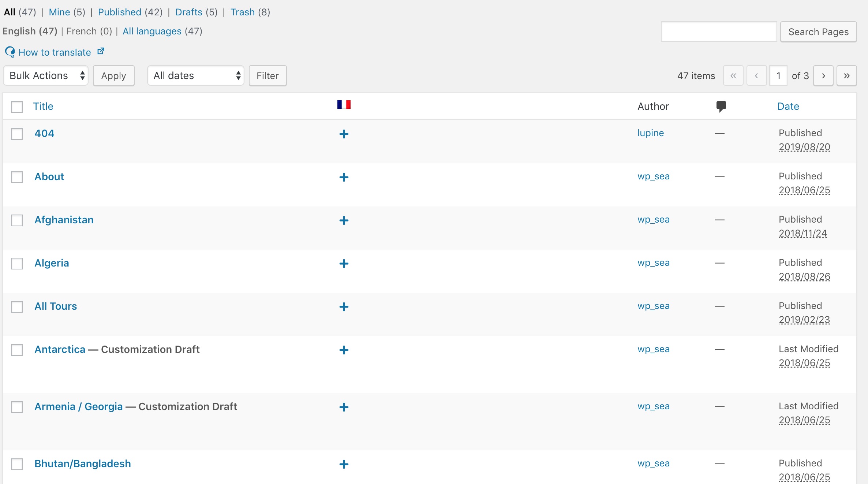The width and height of the screenshot is (868, 484).
Task: Switch to All languages view
Action: click(152, 31)
